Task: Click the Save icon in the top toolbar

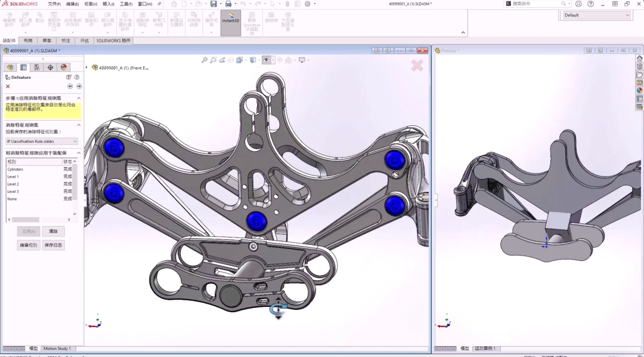Action: [213, 4]
